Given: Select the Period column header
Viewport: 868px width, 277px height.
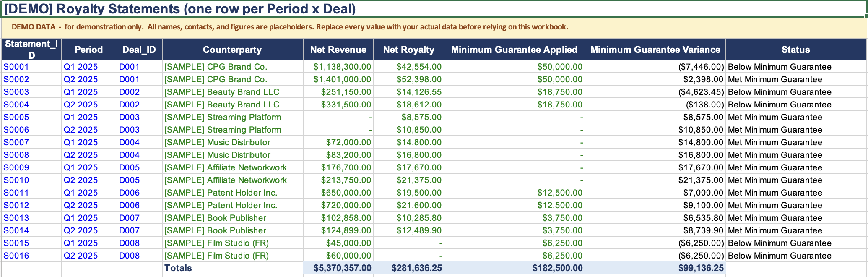Looking at the screenshot, I should (x=89, y=49).
